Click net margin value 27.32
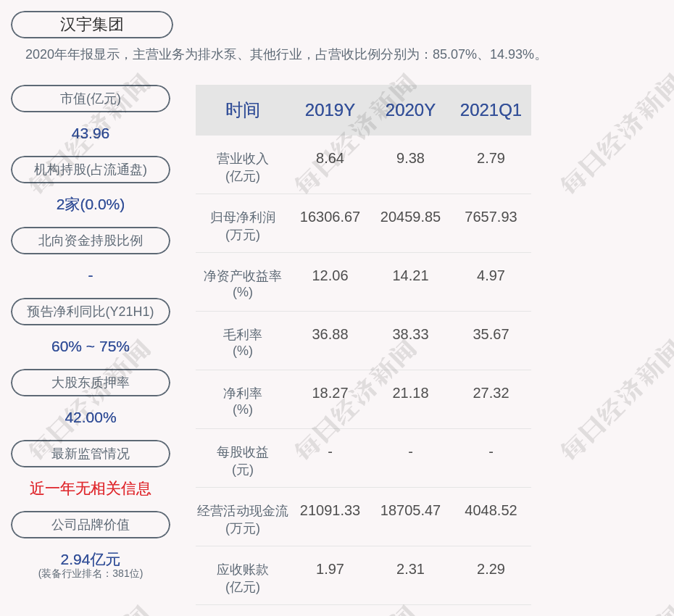 click(491, 393)
